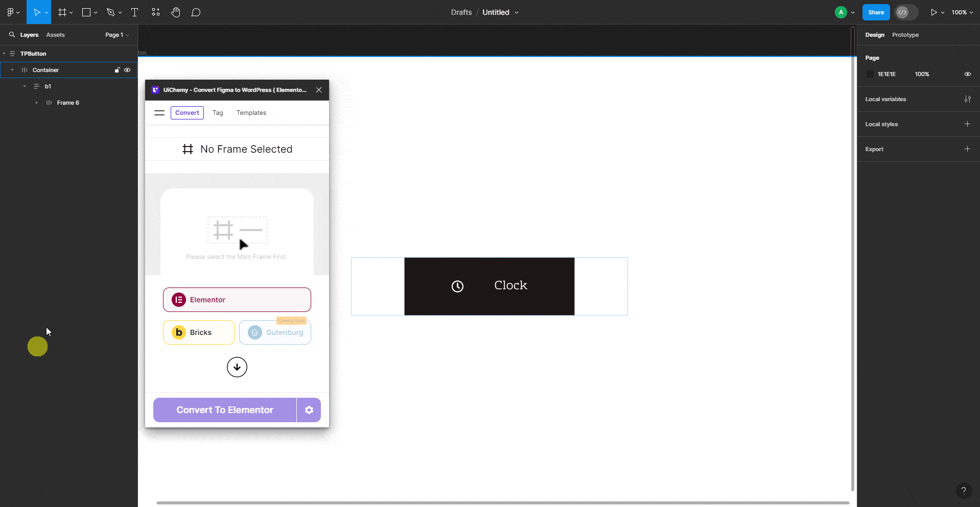Open the Untitled file name dropdown

point(517,12)
